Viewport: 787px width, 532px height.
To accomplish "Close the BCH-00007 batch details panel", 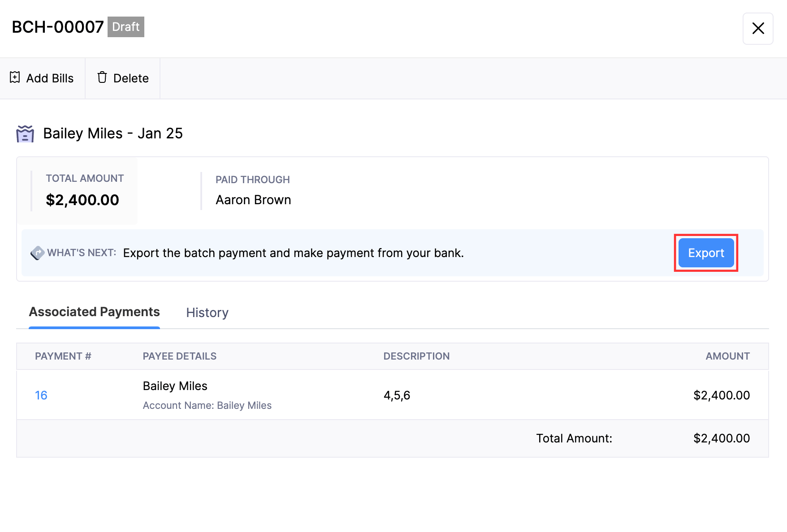I will point(758,29).
